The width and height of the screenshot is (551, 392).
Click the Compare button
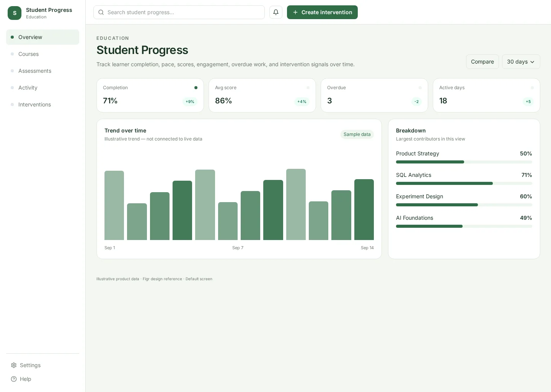pos(482,62)
